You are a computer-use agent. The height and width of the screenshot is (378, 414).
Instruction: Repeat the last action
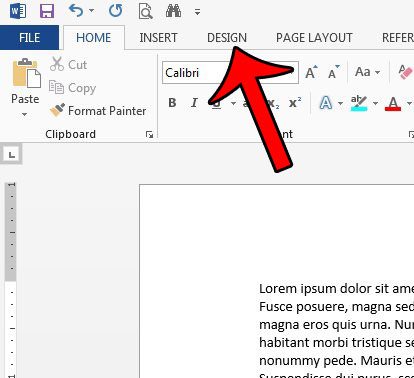pyautogui.click(x=115, y=11)
